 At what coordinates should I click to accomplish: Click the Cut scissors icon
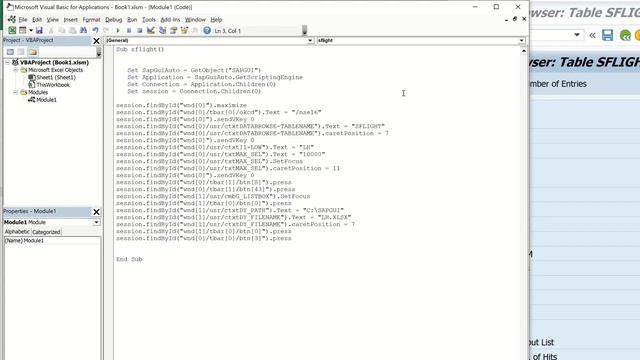coord(51,31)
